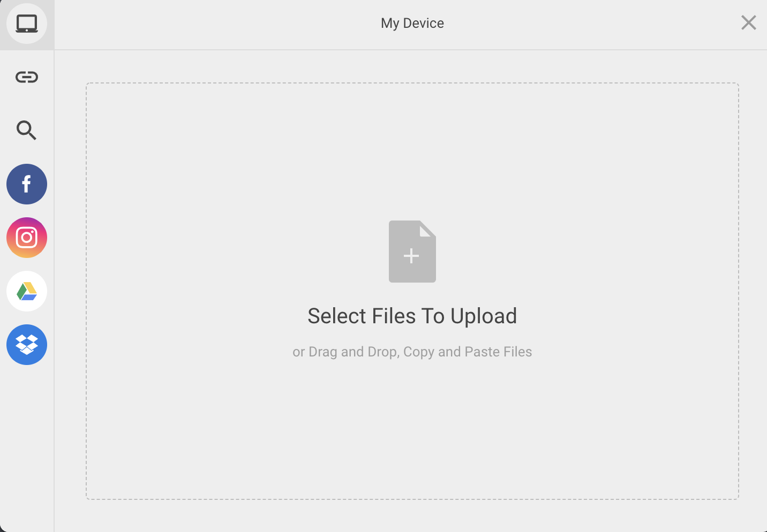
Task: Open Google Drive upload source
Action: [x=27, y=291]
